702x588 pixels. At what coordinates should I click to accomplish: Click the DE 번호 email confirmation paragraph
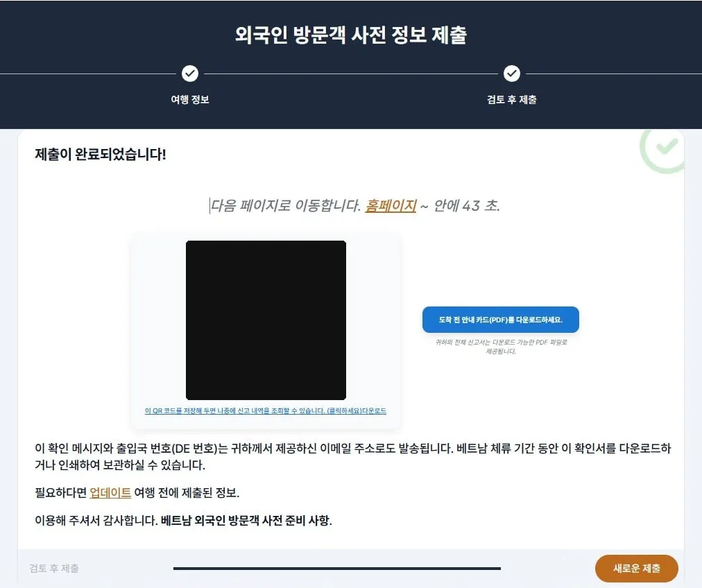pos(353,456)
